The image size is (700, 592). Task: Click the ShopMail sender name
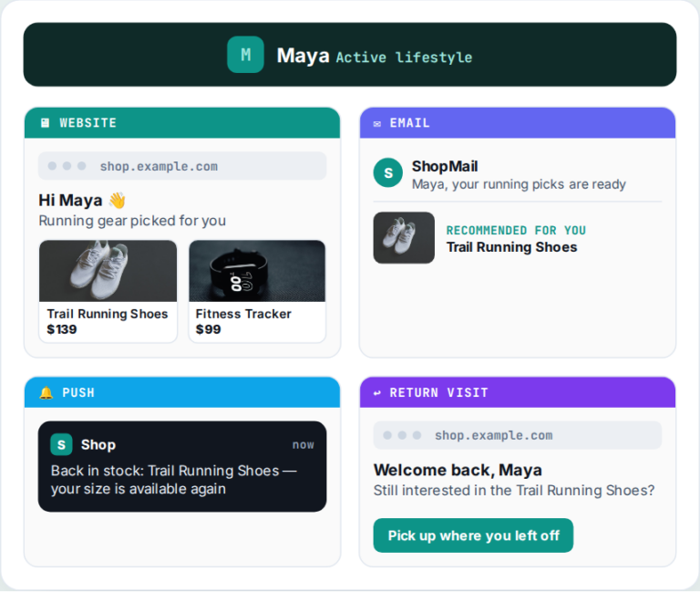click(445, 166)
